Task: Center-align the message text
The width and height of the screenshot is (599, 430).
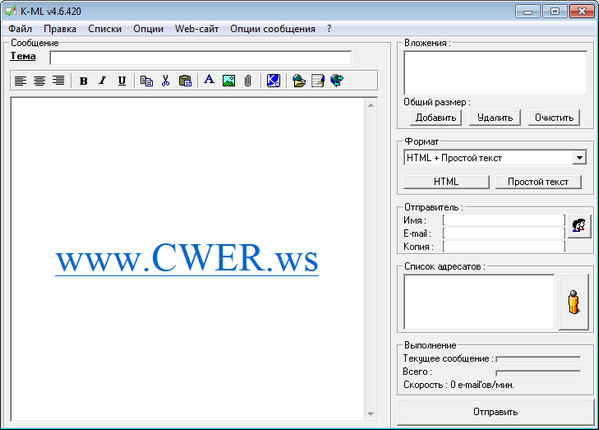Action: [39, 81]
